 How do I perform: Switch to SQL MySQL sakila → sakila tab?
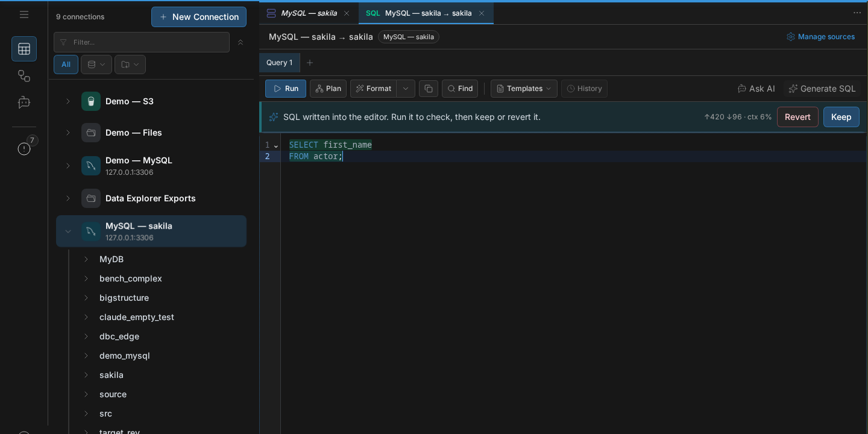(x=426, y=13)
